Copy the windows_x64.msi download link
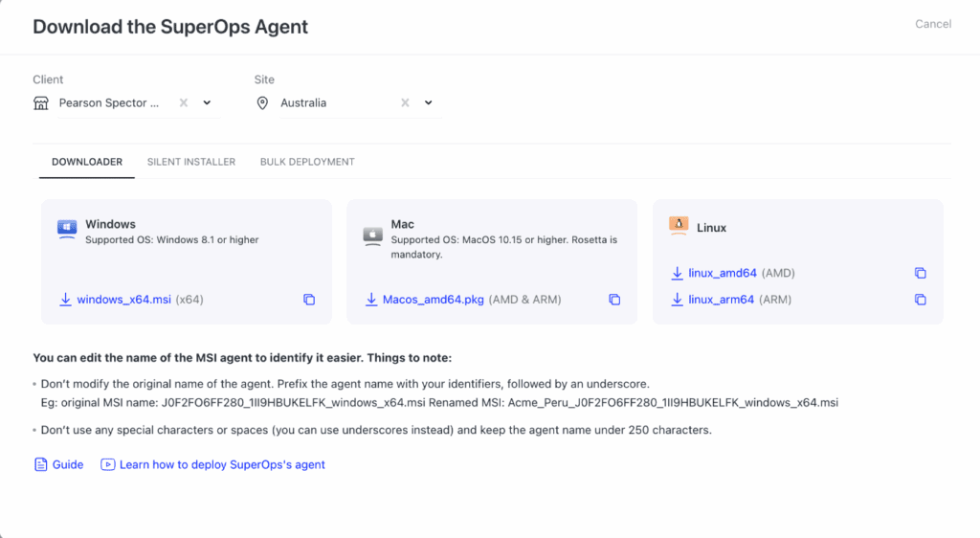Screen dimensions: 980x538 click(x=309, y=300)
